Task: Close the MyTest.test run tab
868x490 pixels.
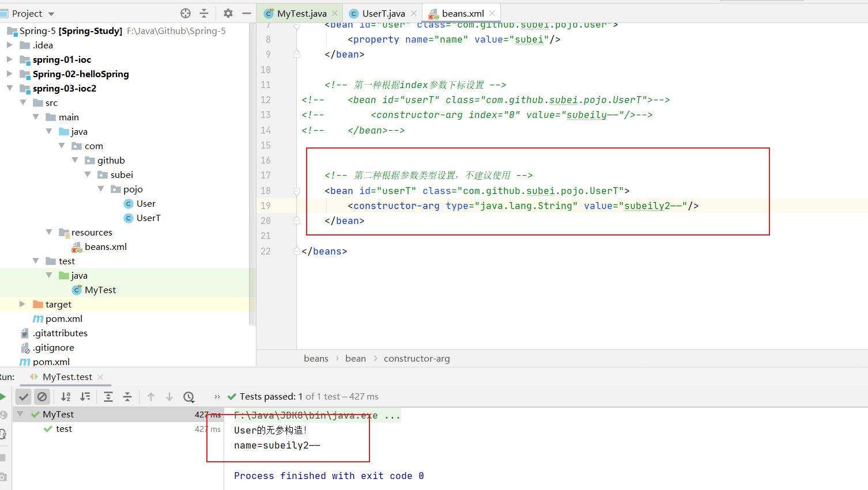Action: [100, 377]
